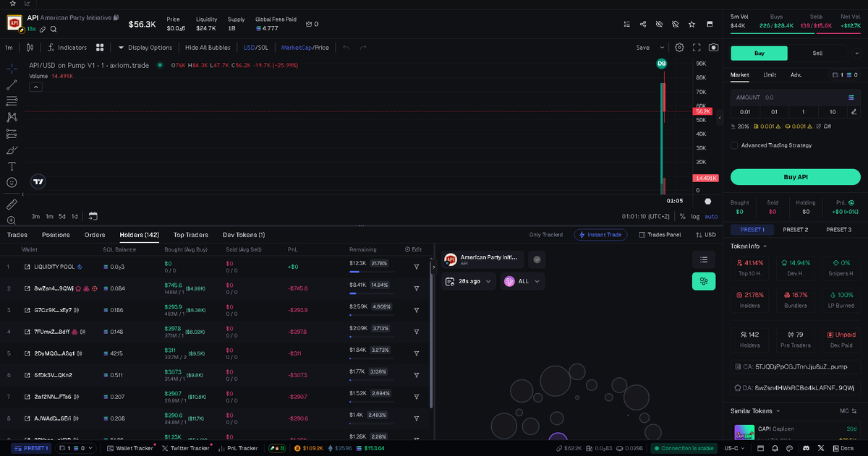Open the 1m interval selector
This screenshot has height=456, width=868.
[9, 48]
